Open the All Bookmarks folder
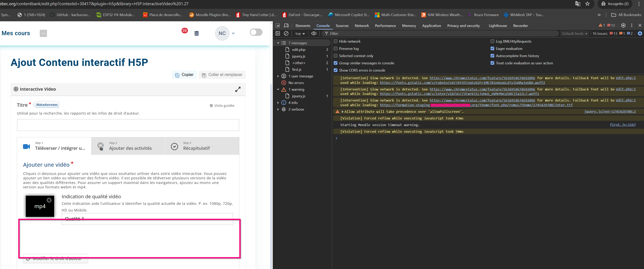This screenshot has width=644, height=269. (x=626, y=15)
